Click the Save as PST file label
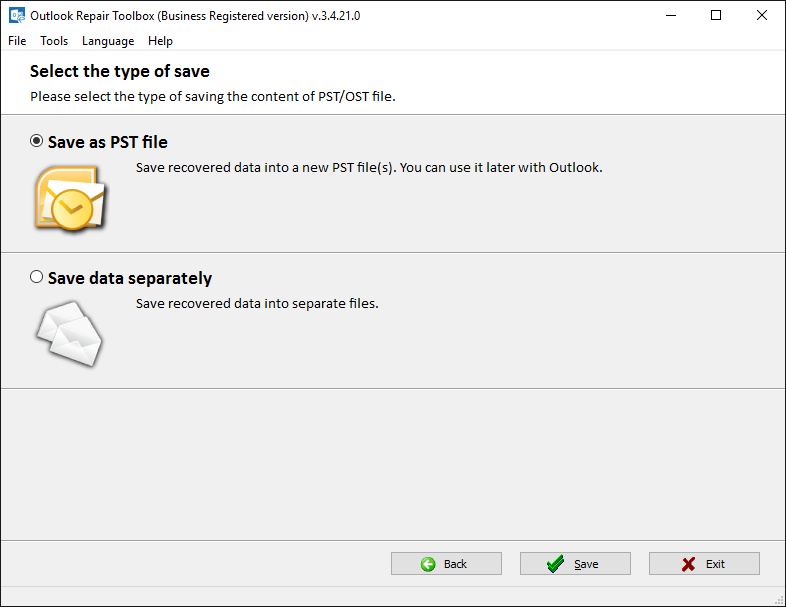Viewport: 786px width, 607px height. [108, 142]
